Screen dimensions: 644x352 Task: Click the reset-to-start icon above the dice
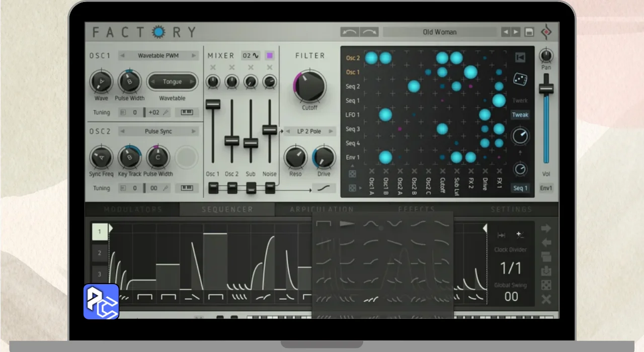(520, 57)
